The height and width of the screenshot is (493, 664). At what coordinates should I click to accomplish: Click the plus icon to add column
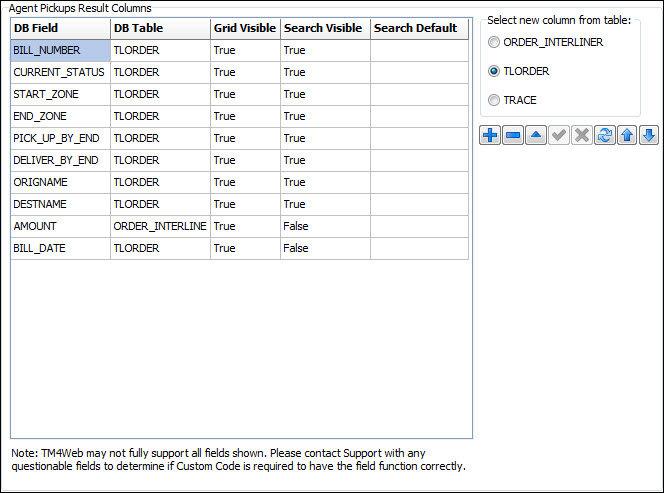[x=490, y=136]
